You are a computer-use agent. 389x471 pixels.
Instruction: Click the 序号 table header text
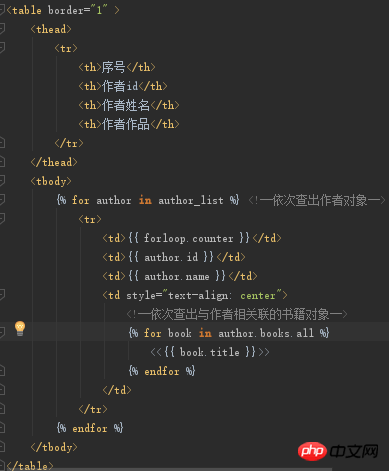point(114,67)
